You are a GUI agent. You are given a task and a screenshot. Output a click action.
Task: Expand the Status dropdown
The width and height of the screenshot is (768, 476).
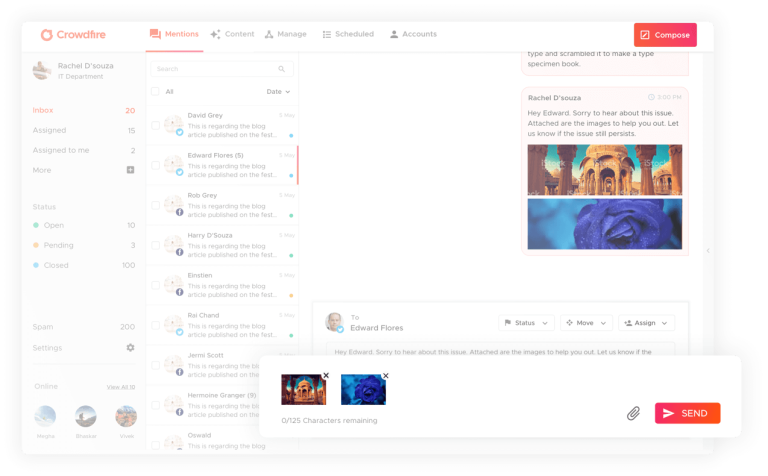pos(525,323)
